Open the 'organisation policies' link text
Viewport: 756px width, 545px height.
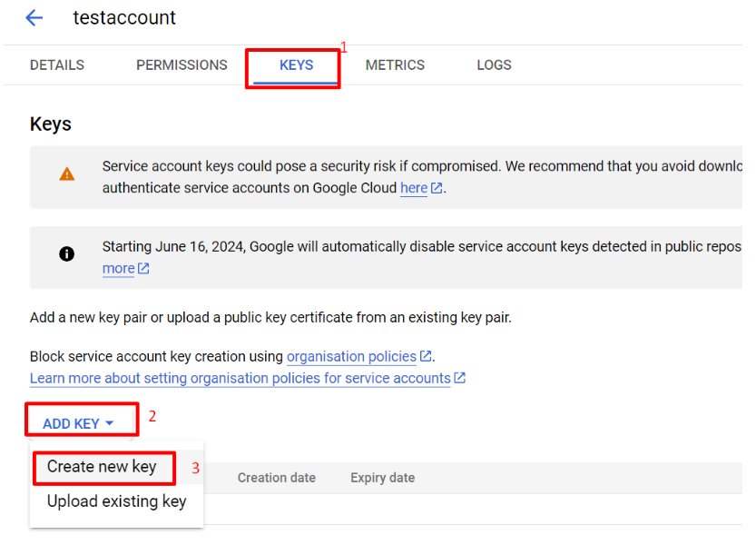point(351,357)
